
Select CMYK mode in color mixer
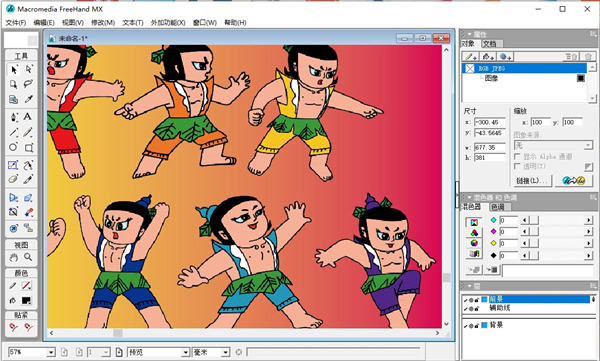click(474, 222)
